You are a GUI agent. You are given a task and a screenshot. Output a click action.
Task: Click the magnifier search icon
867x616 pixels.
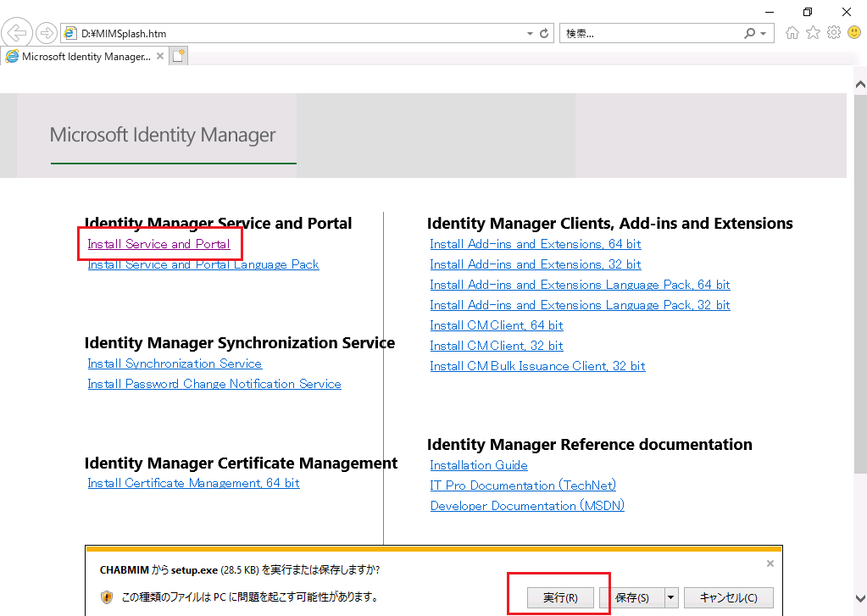click(x=749, y=33)
